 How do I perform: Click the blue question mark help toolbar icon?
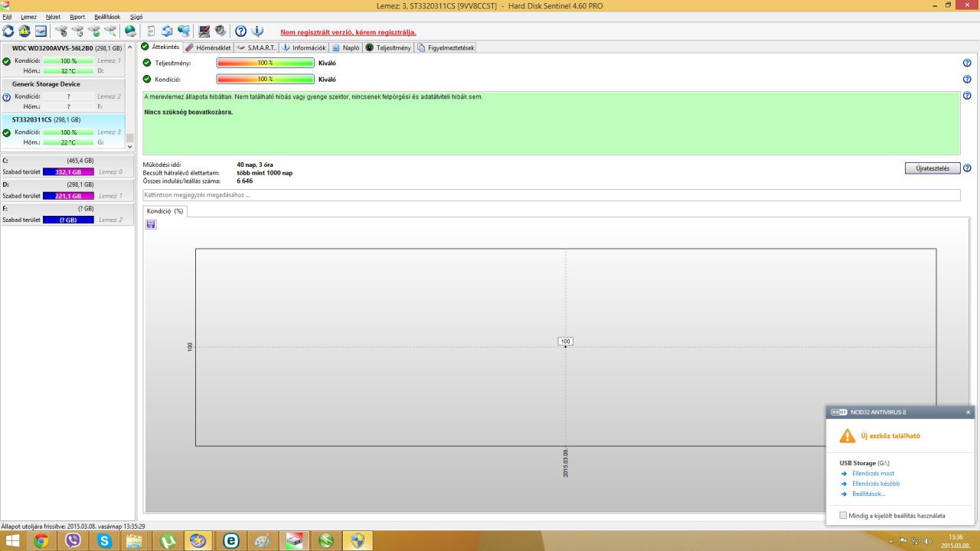click(240, 31)
